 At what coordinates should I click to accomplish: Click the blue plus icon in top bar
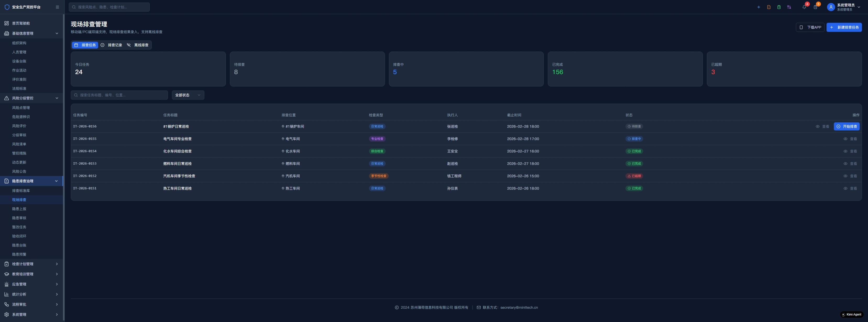(759, 7)
